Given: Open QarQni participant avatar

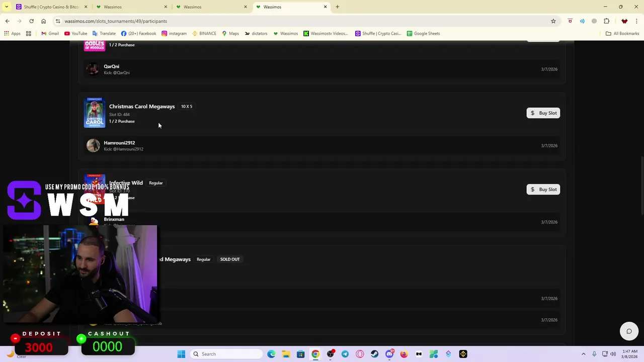Looking at the screenshot, I should (x=93, y=69).
